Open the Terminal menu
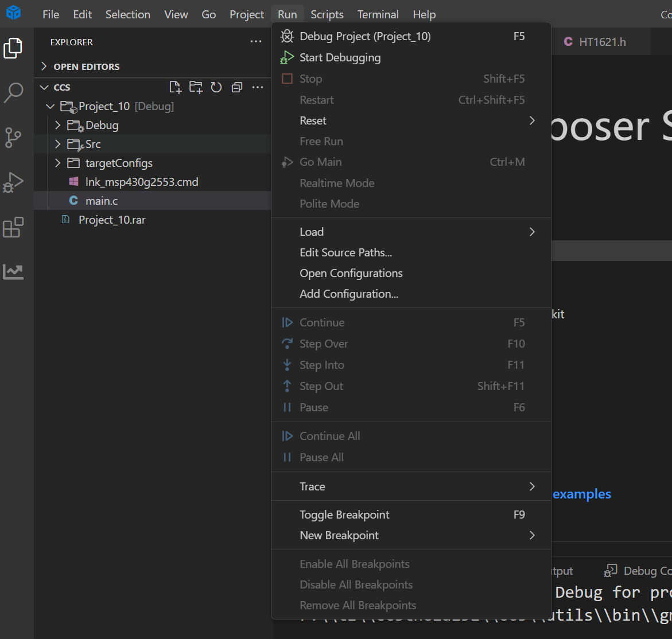The height and width of the screenshot is (639, 672). click(x=378, y=14)
